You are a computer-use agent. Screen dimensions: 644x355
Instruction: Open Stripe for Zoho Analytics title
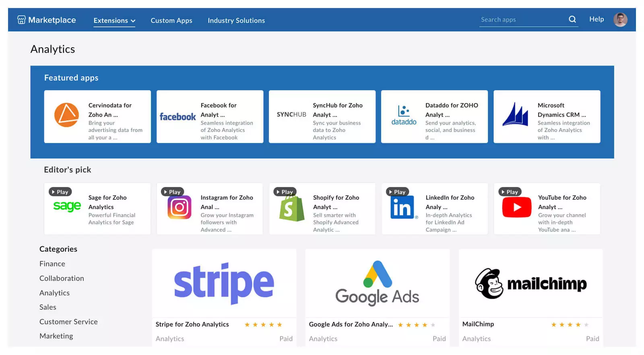[x=192, y=324]
